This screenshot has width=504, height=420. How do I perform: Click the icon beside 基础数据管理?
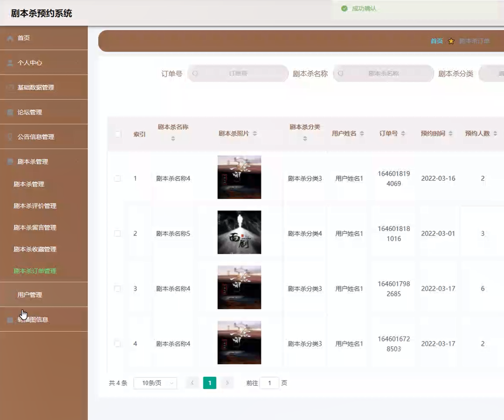pyautogui.click(x=10, y=88)
